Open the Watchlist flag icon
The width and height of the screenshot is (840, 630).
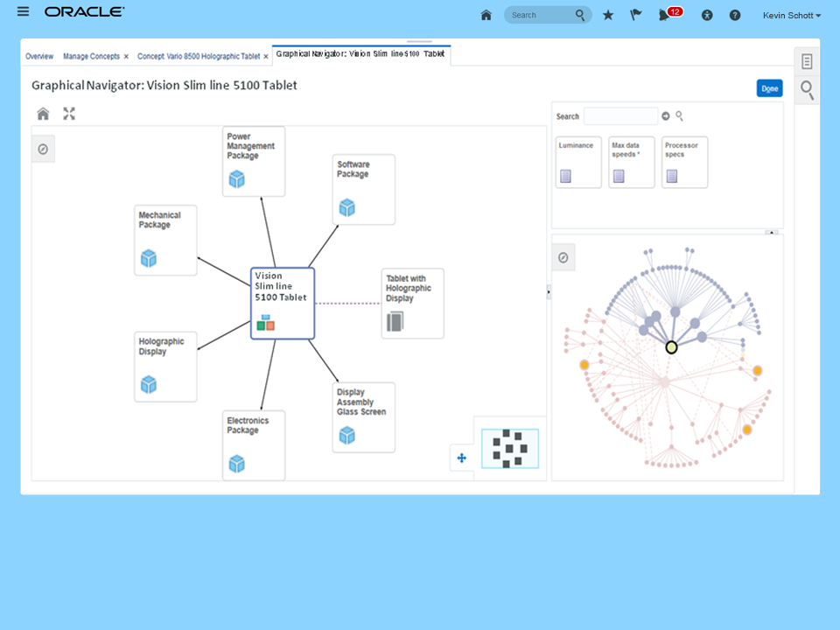(x=635, y=15)
